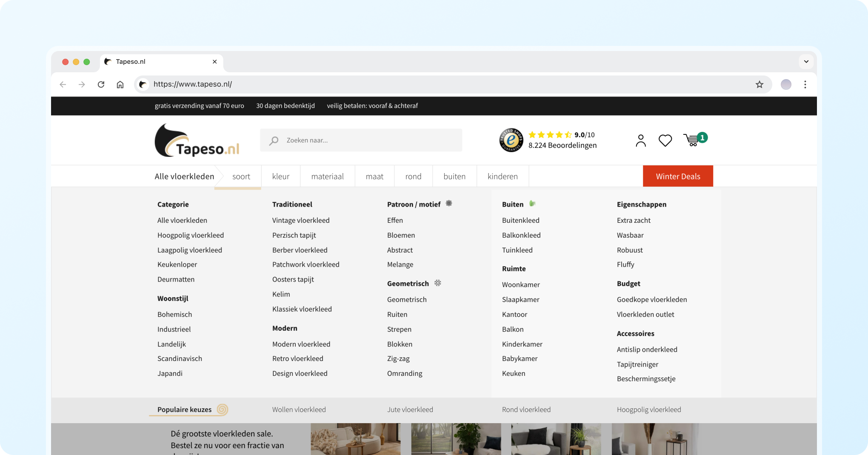Open the Vloerkleden outlet link
868x455 pixels.
(645, 314)
